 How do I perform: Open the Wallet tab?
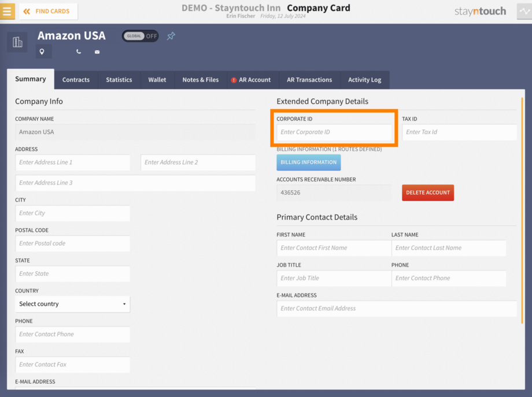(x=157, y=80)
